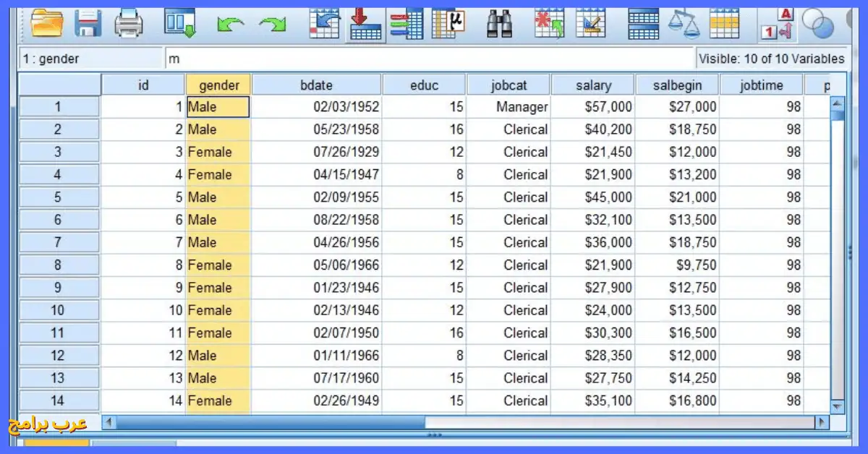The height and width of the screenshot is (454, 868).
Task: Select the 'jobtime' column header
Action: pyautogui.click(x=762, y=85)
